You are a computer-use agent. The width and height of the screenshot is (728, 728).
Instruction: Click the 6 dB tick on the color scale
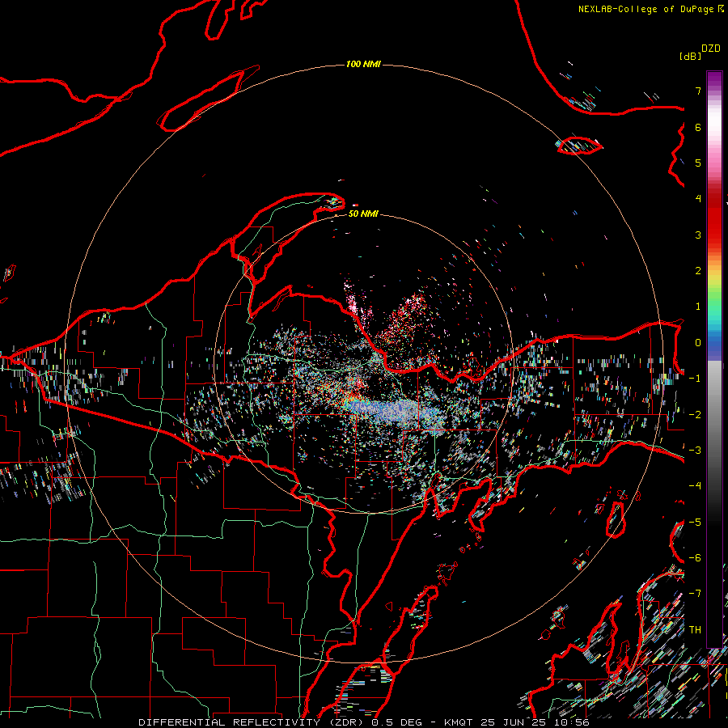point(698,127)
